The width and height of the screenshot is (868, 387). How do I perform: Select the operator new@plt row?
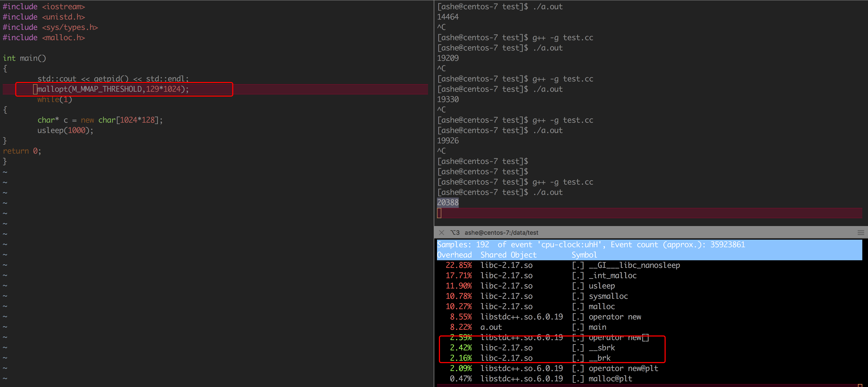[x=623, y=369]
